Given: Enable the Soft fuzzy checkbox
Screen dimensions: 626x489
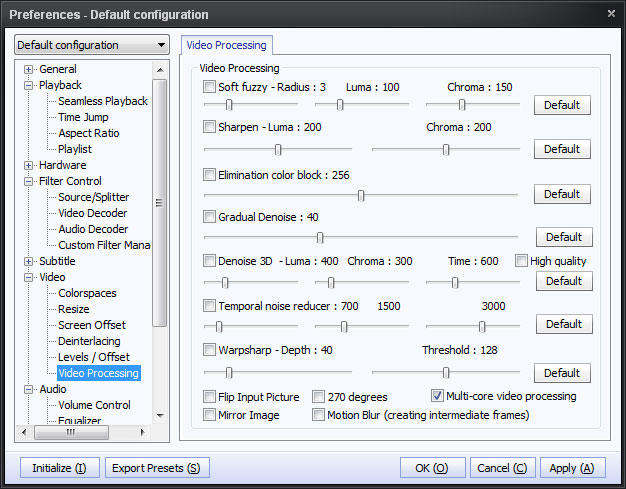Looking at the screenshot, I should [209, 87].
